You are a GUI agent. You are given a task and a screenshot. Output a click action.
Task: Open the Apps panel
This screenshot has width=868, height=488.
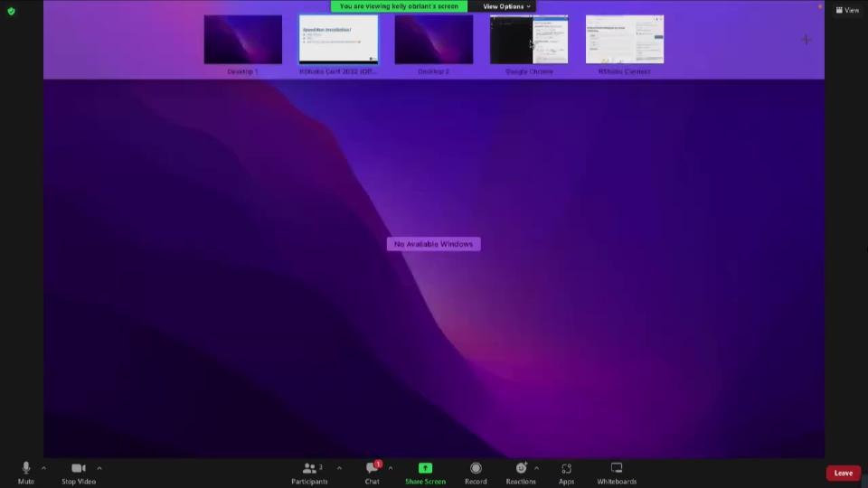[x=566, y=468]
